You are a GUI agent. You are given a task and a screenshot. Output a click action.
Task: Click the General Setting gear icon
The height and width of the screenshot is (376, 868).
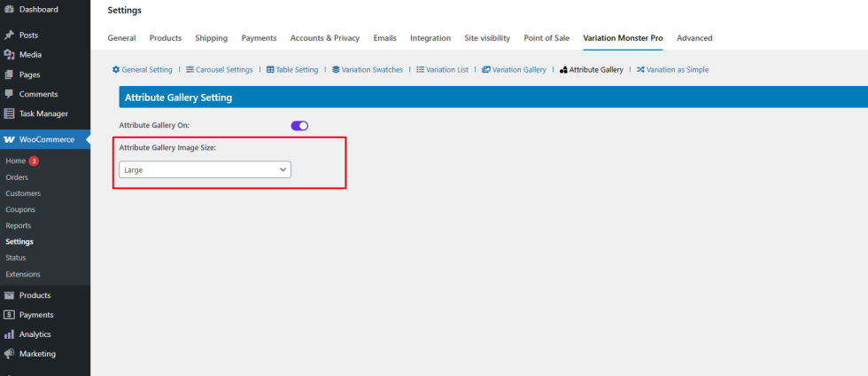click(x=116, y=69)
